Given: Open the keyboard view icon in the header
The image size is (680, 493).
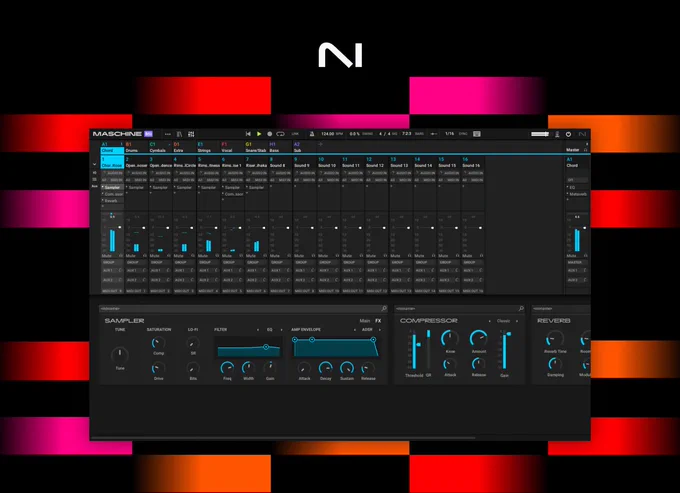Looking at the screenshot, I should coord(477,134).
